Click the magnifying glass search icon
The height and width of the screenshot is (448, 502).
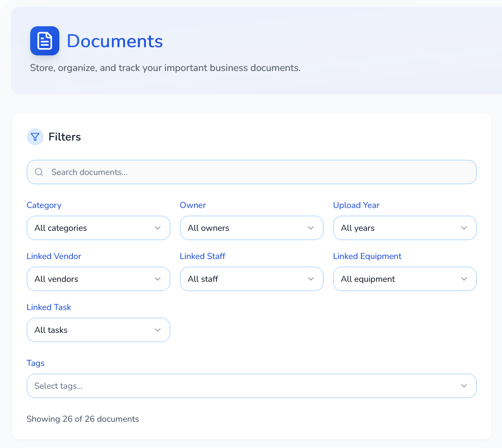[x=39, y=172]
